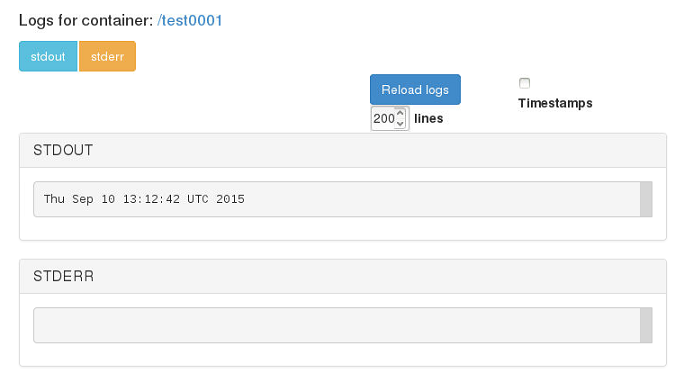The height and width of the screenshot is (381, 687).
Task: Click the STDOUT log scrollbar
Action: (x=646, y=199)
